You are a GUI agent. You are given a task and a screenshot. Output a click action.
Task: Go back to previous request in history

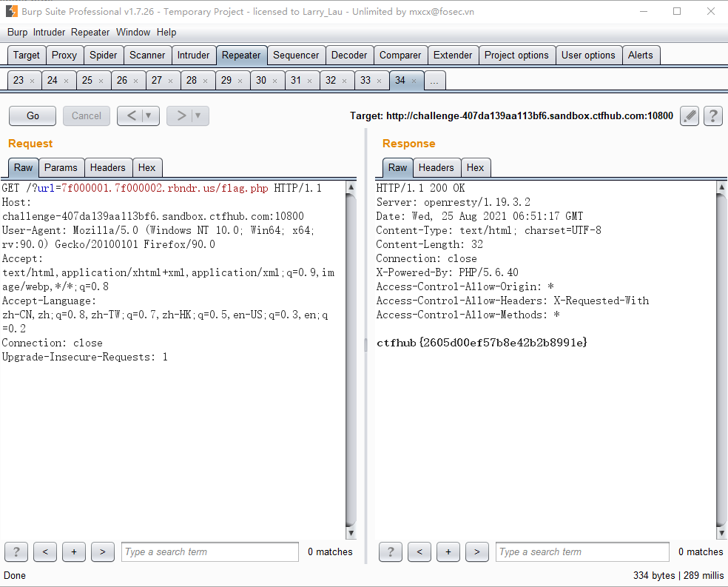(131, 115)
